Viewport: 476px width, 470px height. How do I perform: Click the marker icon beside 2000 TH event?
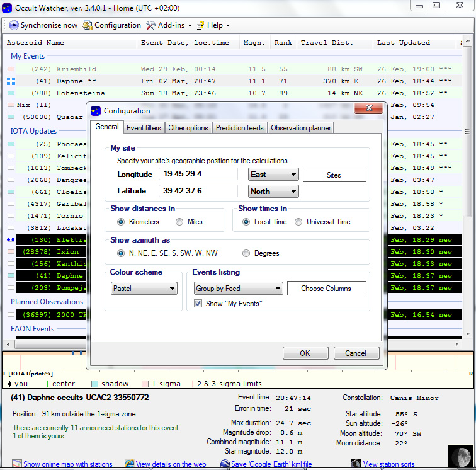pos(11,315)
